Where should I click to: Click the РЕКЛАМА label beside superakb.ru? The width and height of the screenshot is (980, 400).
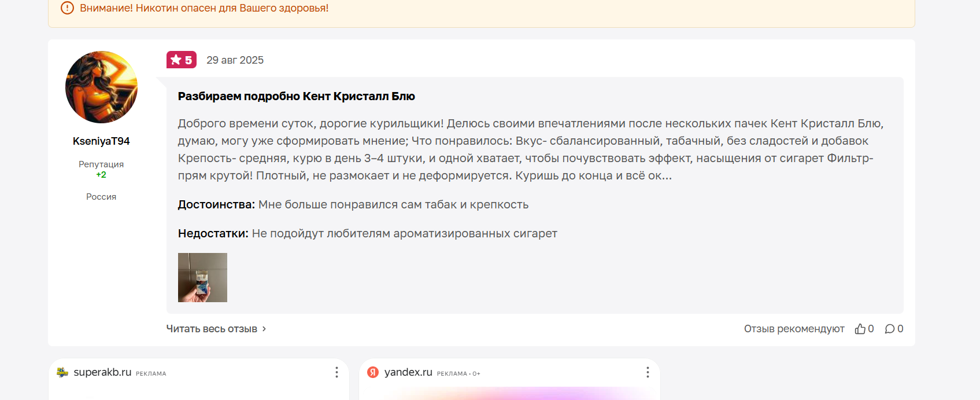(x=151, y=374)
